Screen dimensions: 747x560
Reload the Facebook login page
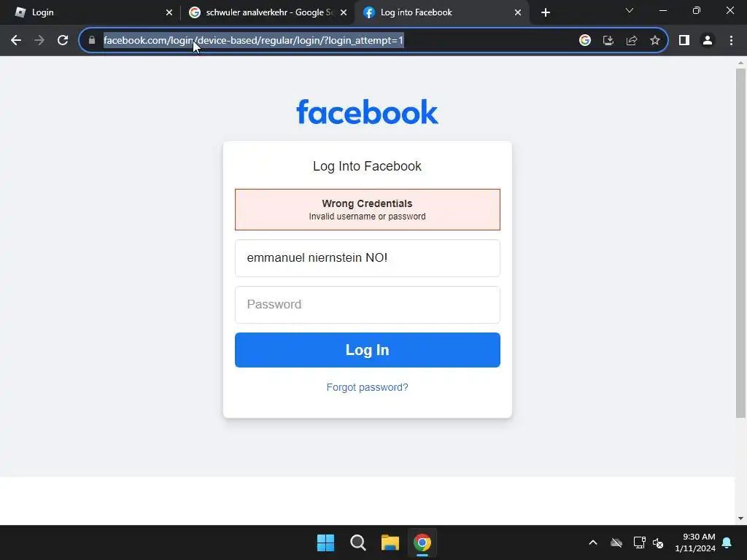(x=63, y=41)
